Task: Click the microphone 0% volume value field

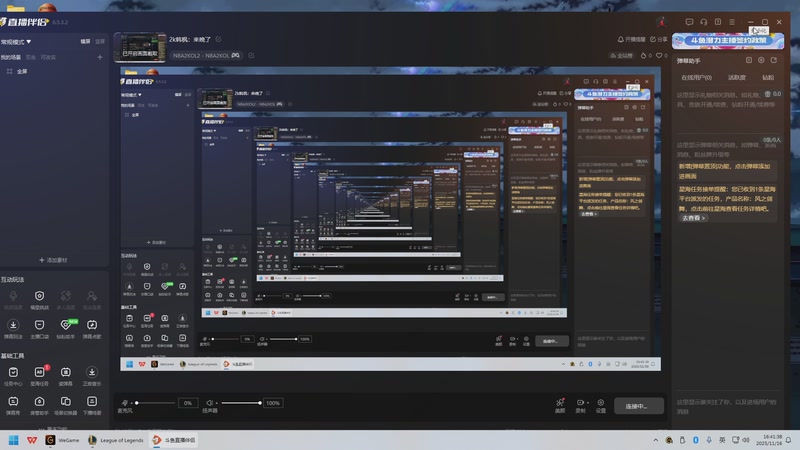Action: (x=188, y=403)
